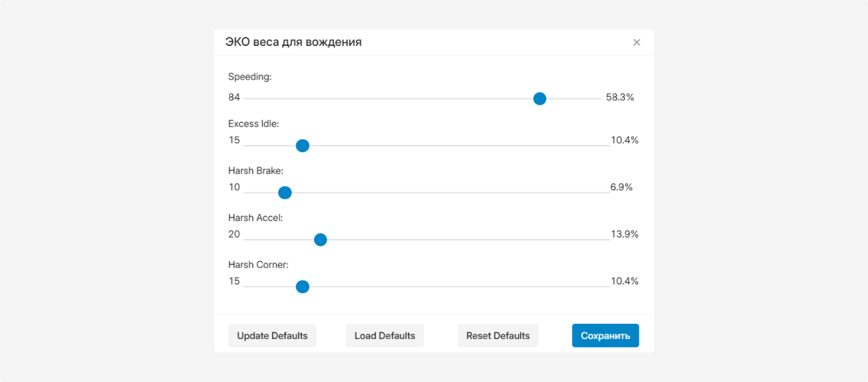The height and width of the screenshot is (382, 868).
Task: Click the dialog title ЭКО веса для вождения
Action: pyautogui.click(x=293, y=42)
